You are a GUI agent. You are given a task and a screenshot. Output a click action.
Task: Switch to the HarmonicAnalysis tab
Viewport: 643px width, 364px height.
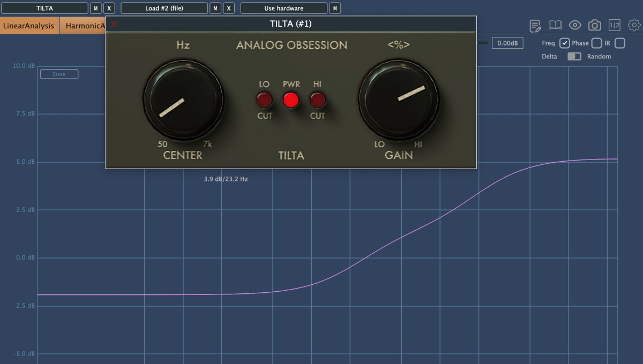click(x=83, y=26)
